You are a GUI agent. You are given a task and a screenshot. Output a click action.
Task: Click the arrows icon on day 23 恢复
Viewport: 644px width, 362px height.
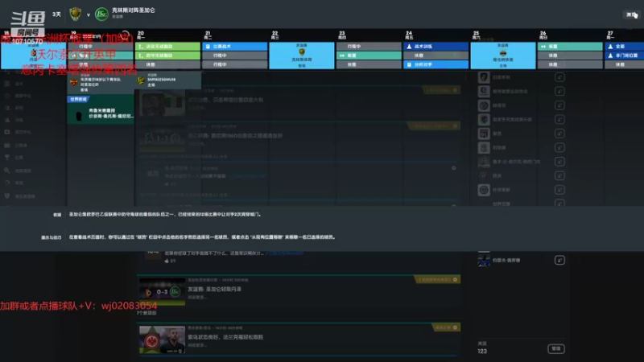click(342, 56)
